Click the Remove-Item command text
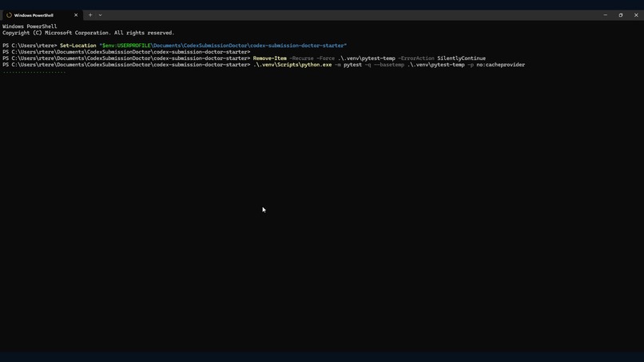 coord(269,58)
